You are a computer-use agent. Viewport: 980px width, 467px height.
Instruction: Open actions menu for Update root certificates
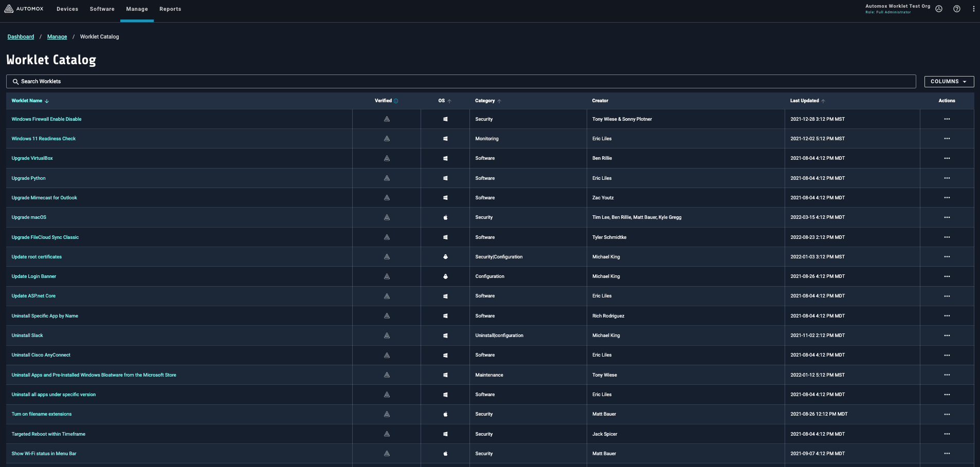point(947,257)
